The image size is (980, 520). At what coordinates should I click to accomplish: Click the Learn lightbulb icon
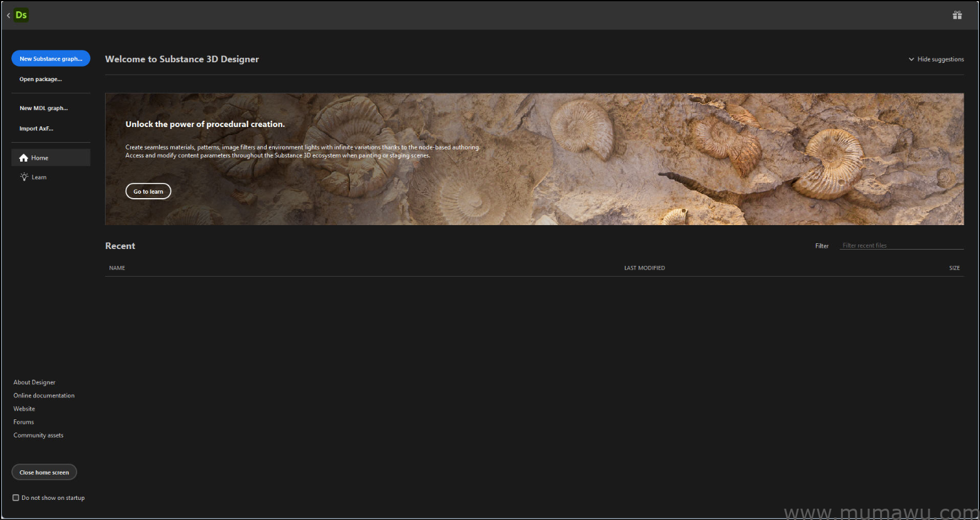tap(24, 177)
